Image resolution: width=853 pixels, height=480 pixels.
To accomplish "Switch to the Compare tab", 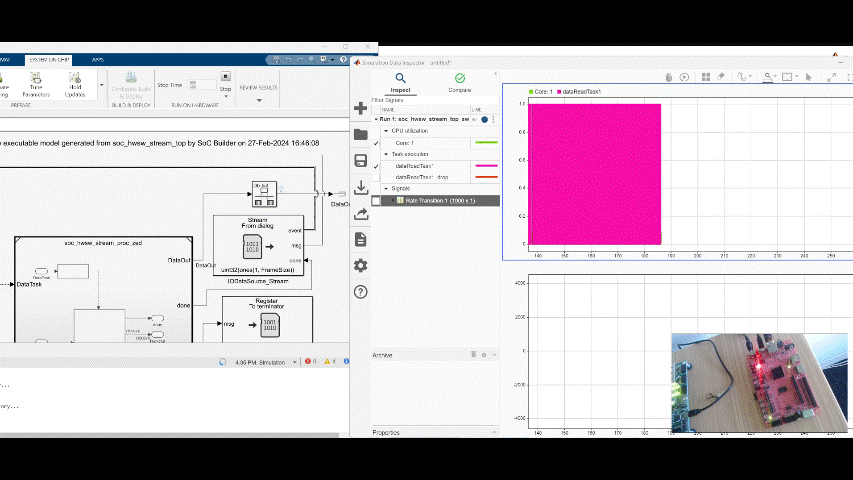I will coord(459,82).
